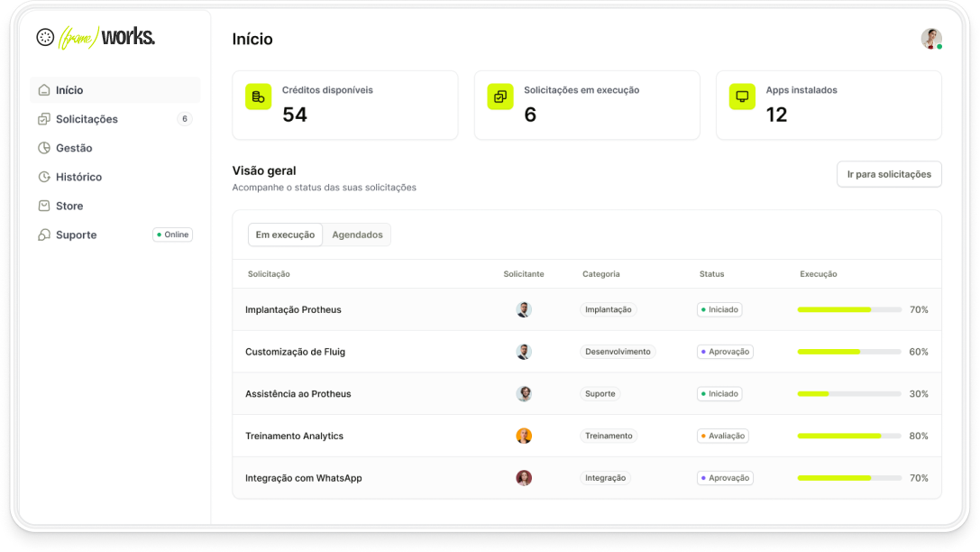Click the Online status badge beside Suporte
Viewport: 980px width, 552px height.
172,235
